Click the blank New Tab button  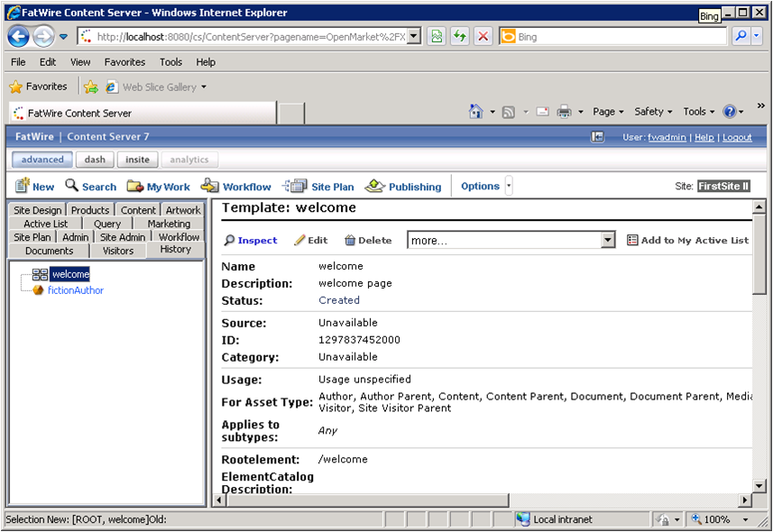coord(290,114)
